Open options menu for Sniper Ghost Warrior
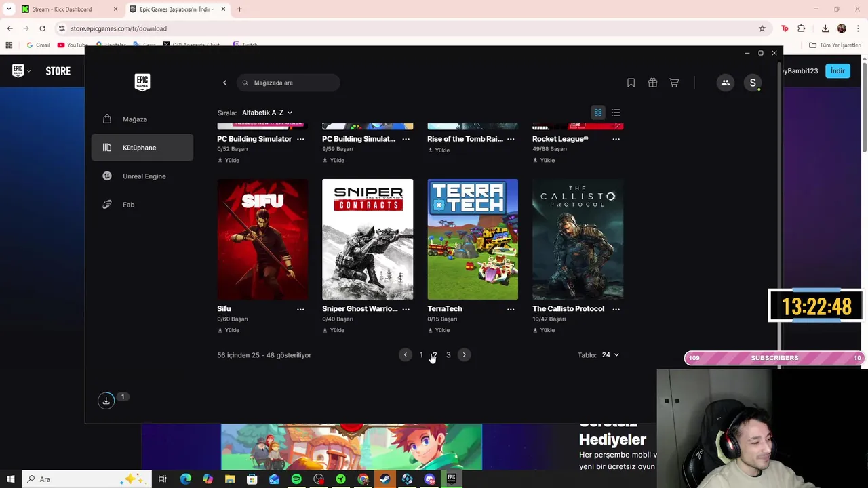The image size is (868, 488). [x=406, y=309]
